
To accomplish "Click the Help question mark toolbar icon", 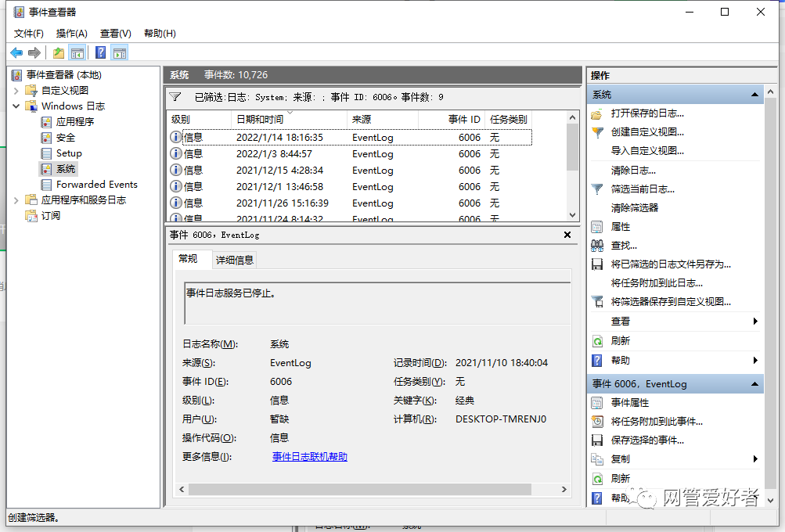I will [x=99, y=52].
